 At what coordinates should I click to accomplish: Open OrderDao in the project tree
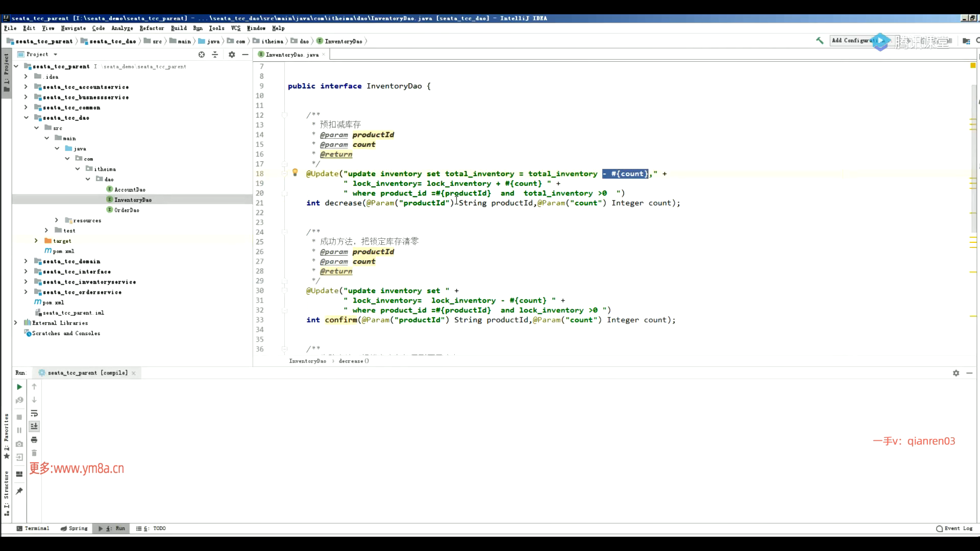click(127, 210)
